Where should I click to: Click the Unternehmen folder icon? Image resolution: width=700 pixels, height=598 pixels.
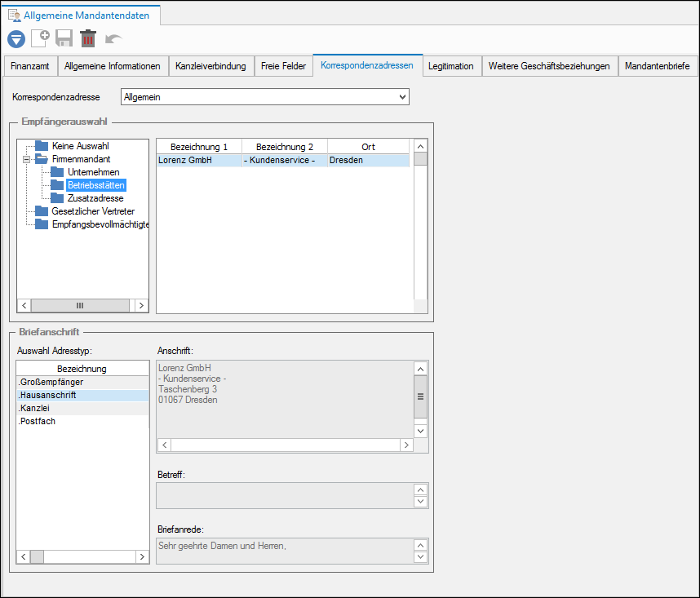(57, 172)
